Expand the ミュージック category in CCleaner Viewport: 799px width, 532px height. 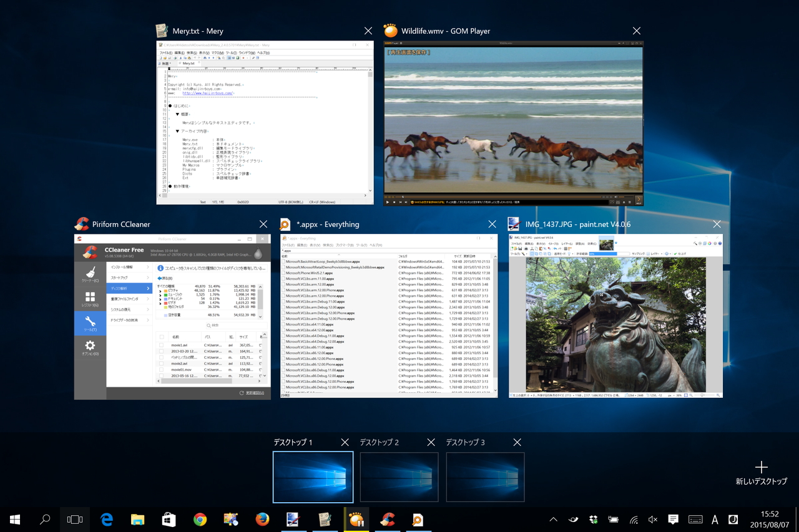click(160, 294)
